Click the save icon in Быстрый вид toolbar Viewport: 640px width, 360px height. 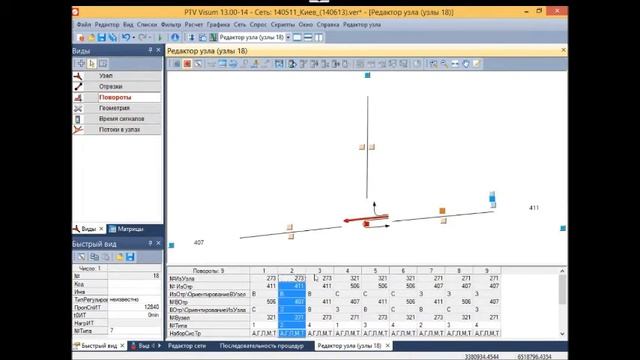pyautogui.click(x=130, y=257)
